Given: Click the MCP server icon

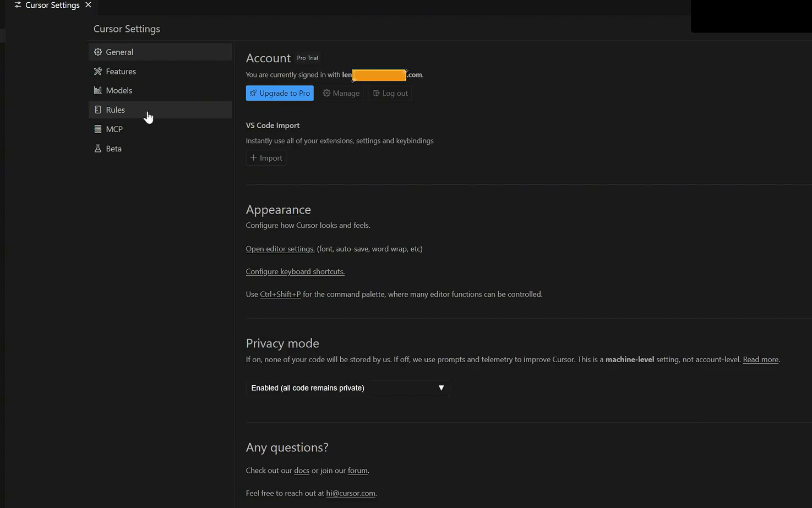Looking at the screenshot, I should (98, 129).
